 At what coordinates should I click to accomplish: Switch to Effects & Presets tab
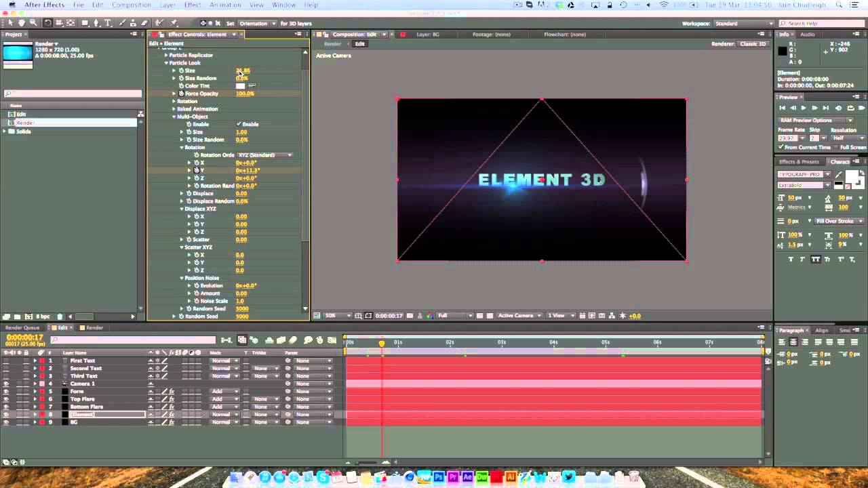(798, 161)
